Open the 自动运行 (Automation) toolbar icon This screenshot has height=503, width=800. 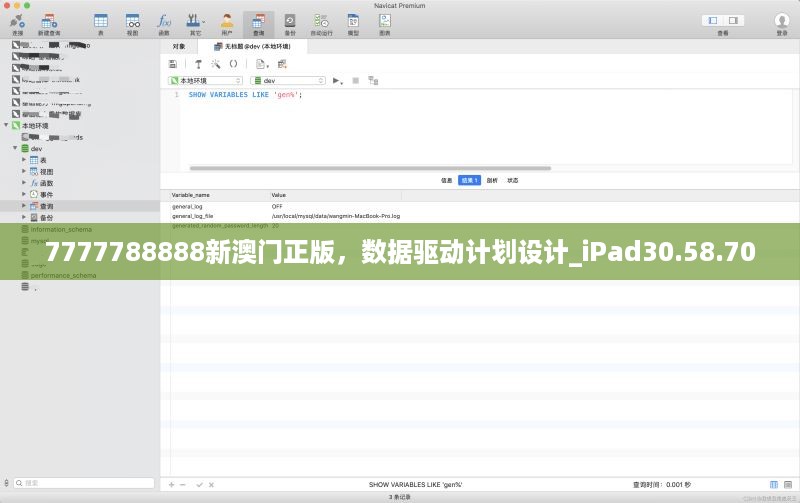click(321, 24)
